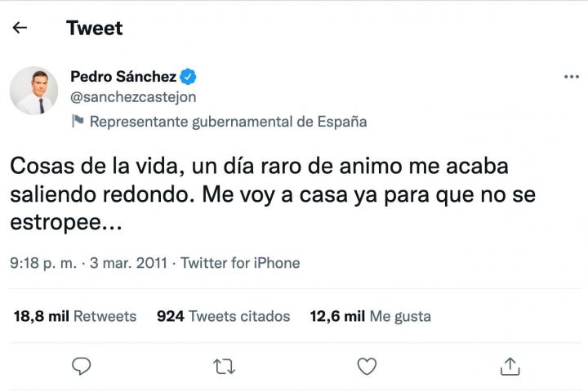Click Representante gubernamental de España label
The image size is (588, 392).
click(x=228, y=122)
